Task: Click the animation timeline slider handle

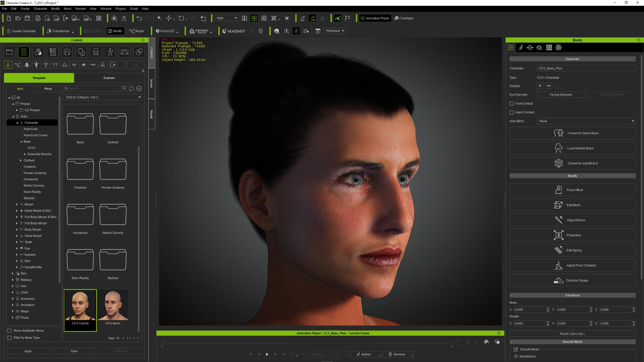Action: pos(164,343)
